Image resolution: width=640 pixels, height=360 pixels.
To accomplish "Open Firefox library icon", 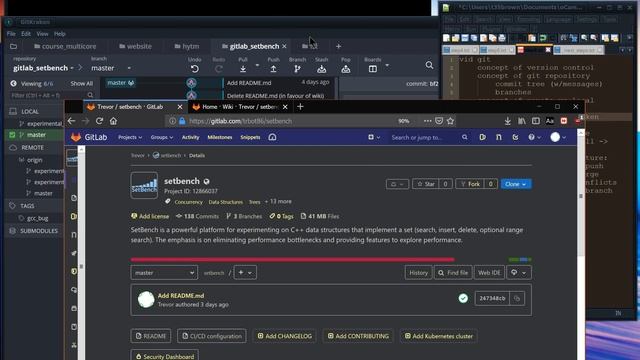I will [x=522, y=121].
